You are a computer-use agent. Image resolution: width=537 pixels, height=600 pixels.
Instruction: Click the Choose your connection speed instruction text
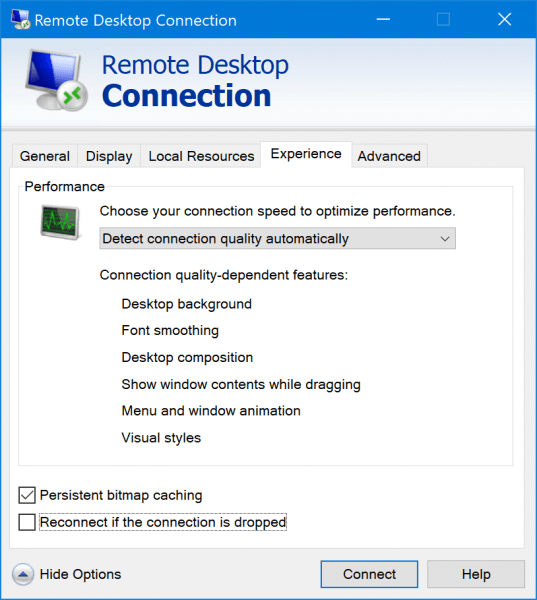277,211
